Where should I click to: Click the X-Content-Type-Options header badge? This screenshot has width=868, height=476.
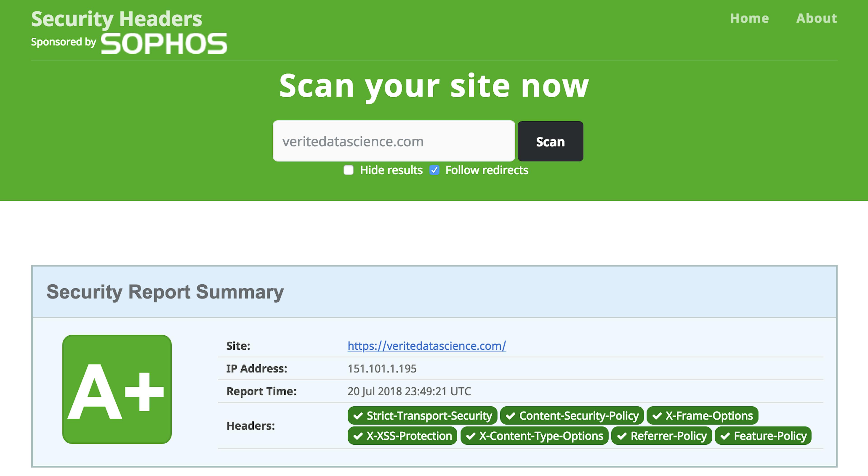tap(534, 436)
